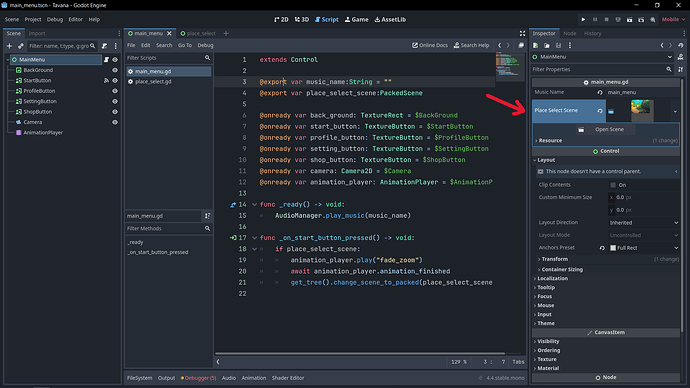
Task: Click the Place Select Scene thumbnail preview
Action: [641, 110]
